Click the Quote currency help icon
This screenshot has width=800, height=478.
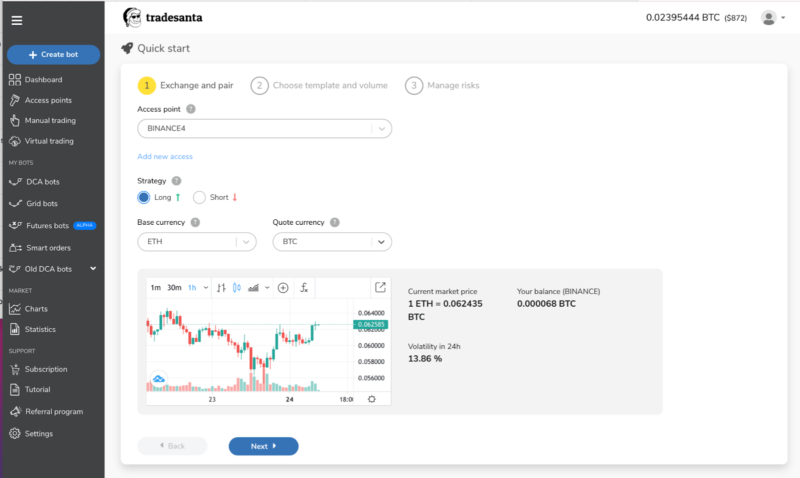click(335, 222)
